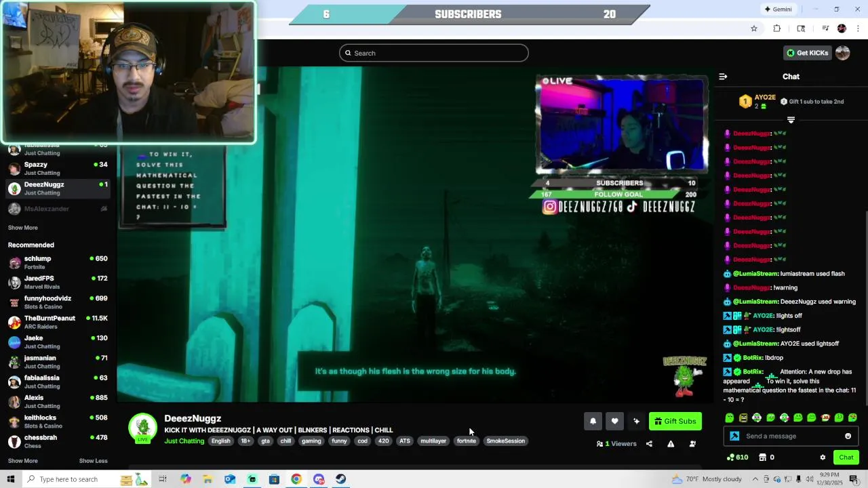Share the stream via share icon
Image resolution: width=868 pixels, height=488 pixels.
click(x=649, y=444)
